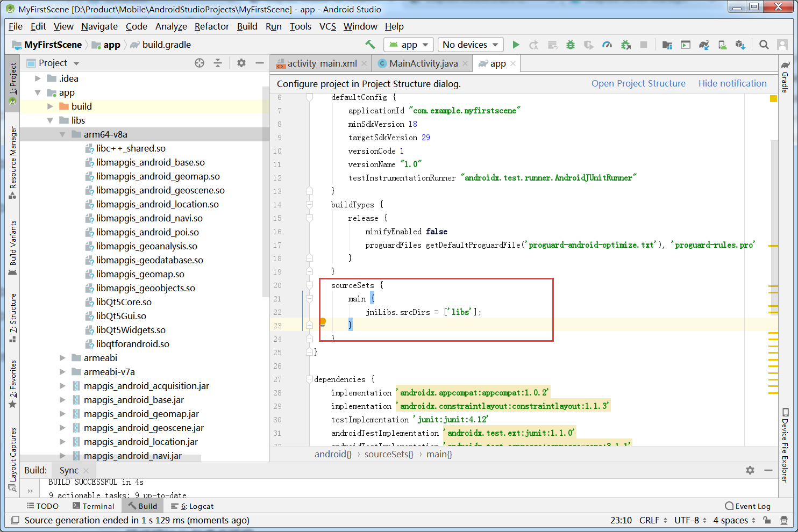Click the lightbulb intention icon on line 23
The image size is (798, 532).
pos(323,322)
